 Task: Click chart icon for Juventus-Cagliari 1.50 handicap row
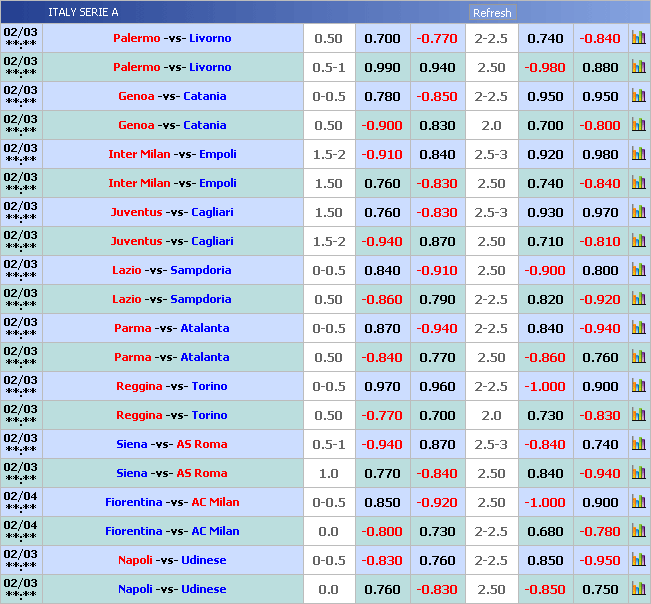click(638, 212)
